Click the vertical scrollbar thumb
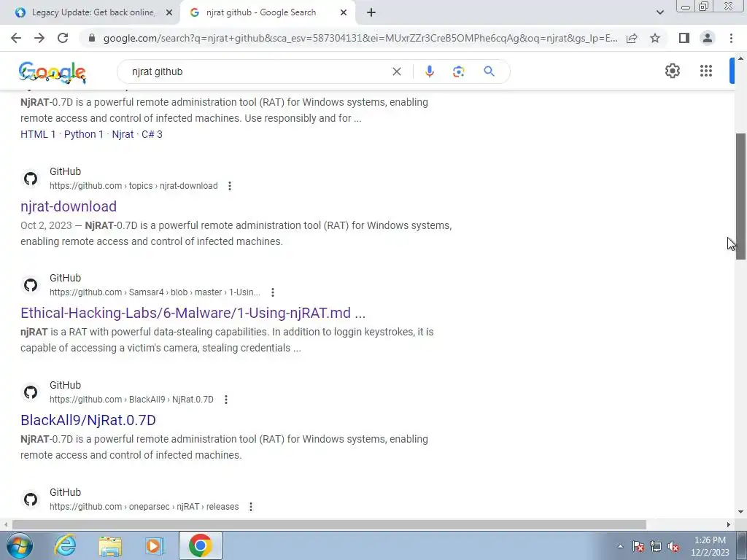The width and height of the screenshot is (747, 560). pyautogui.click(x=740, y=196)
